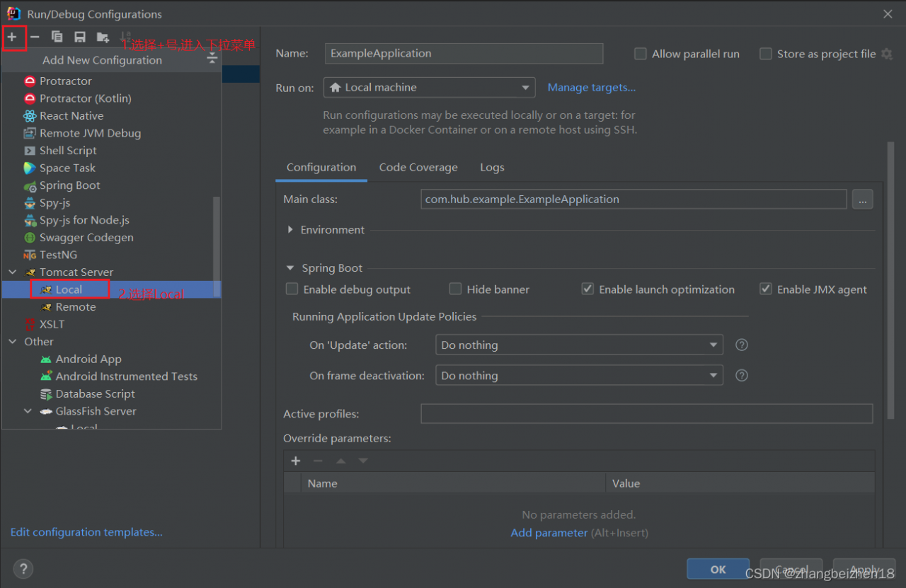The height and width of the screenshot is (588, 906).
Task: Click the Spy-js icon
Action: [x=30, y=203]
